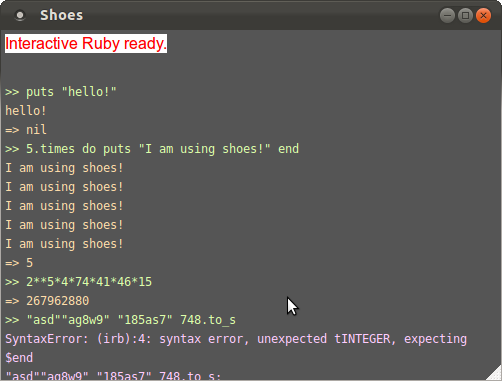
Task: Click the prompt line ending with "748.to_s" after >>
Action: (x=120, y=320)
